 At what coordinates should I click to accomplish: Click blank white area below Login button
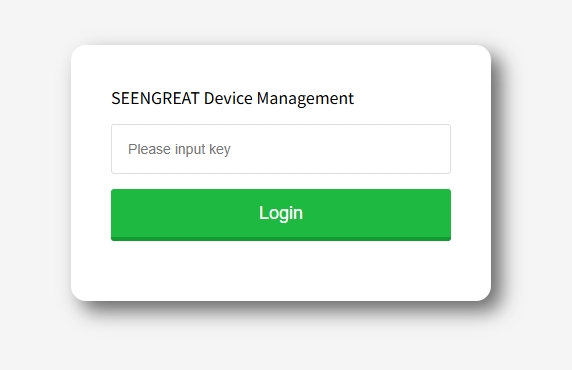click(x=281, y=270)
